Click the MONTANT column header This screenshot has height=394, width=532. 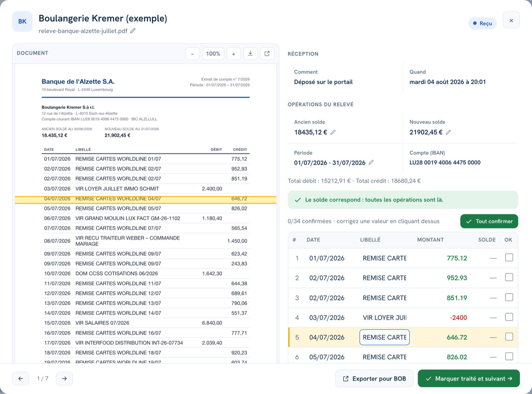[x=431, y=240]
